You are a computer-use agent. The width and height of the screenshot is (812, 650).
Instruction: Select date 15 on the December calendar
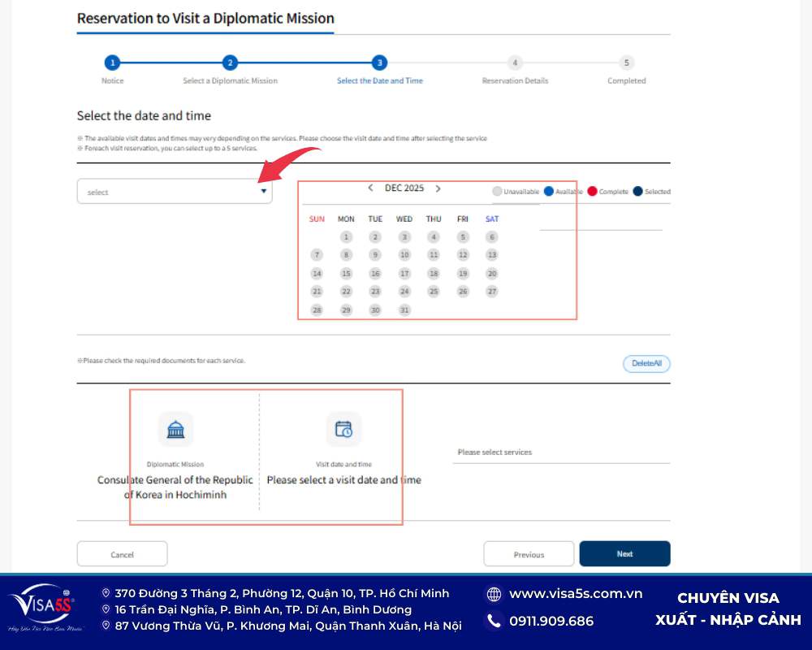pos(346,273)
